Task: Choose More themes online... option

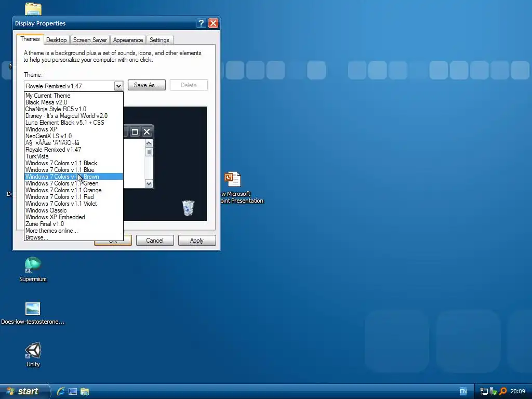Action: (x=74, y=231)
